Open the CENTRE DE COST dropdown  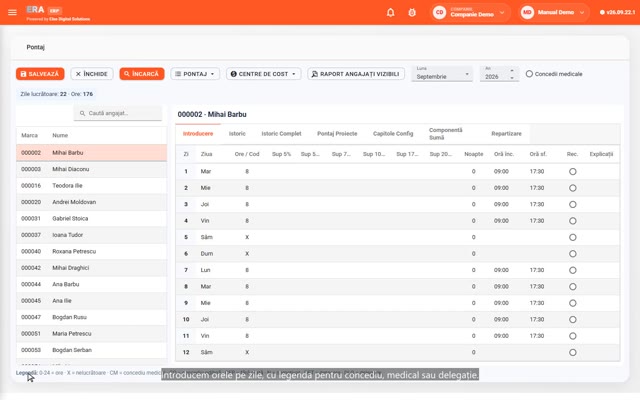pyautogui.click(x=264, y=74)
